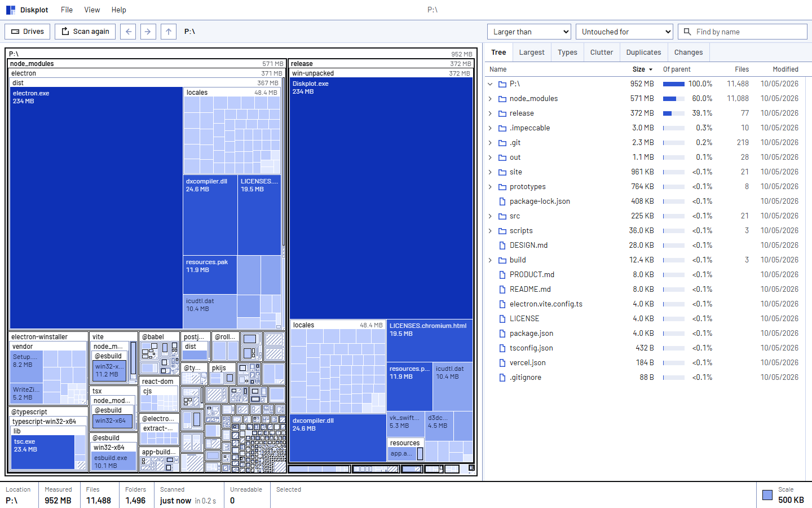812x508 pixels.
Task: Expand the node_modules tree node
Action: 490,99
